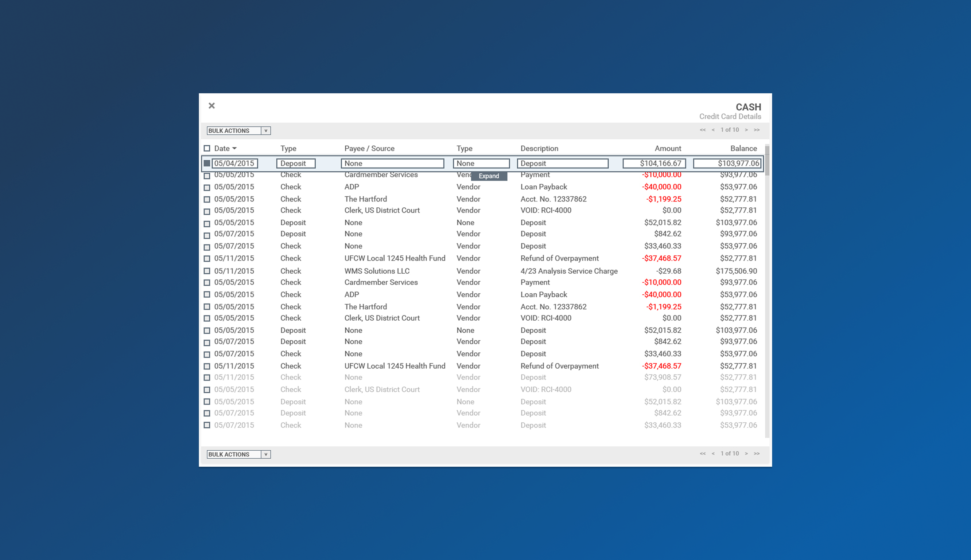971x560 pixels.
Task: Go to previous page in top pagination
Action: [713, 130]
